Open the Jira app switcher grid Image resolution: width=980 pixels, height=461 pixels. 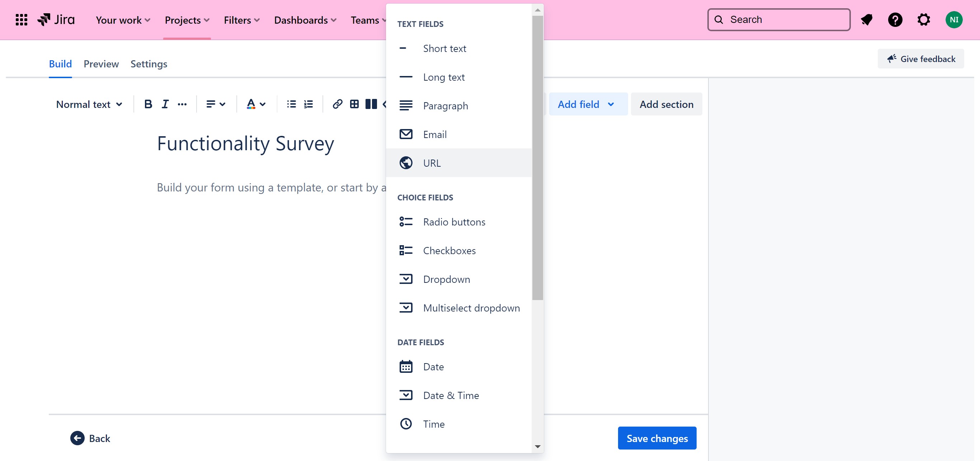(x=21, y=20)
